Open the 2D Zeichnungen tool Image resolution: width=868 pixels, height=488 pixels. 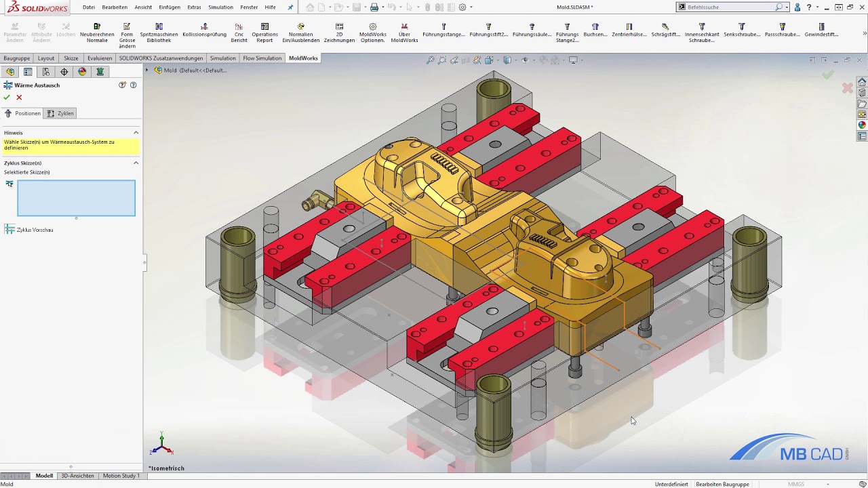339,33
